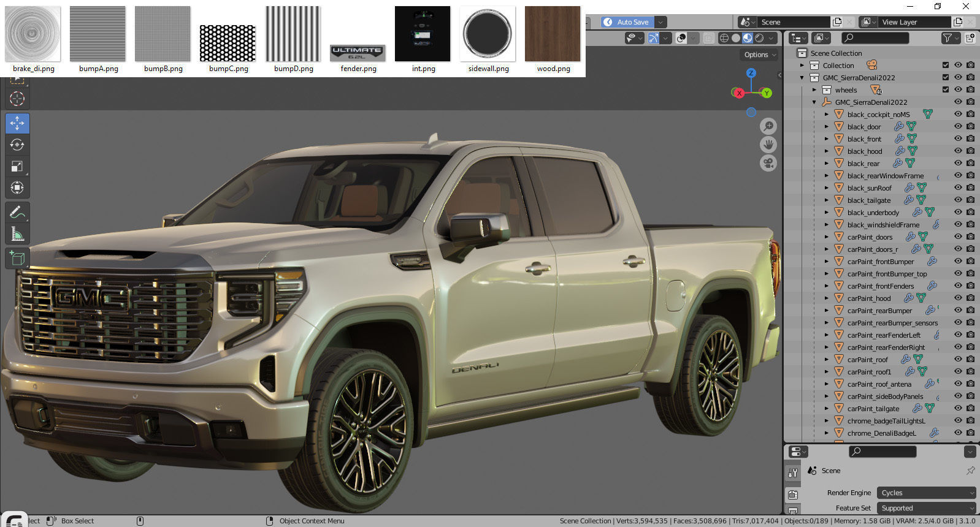980x527 pixels.
Task: Open the Render properties tab
Action: pyautogui.click(x=793, y=495)
